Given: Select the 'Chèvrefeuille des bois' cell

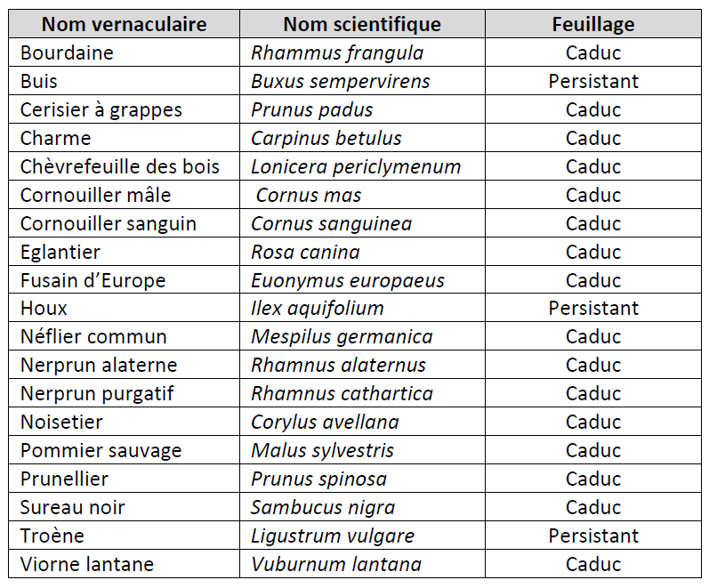Looking at the screenshot, I should click(120, 167).
